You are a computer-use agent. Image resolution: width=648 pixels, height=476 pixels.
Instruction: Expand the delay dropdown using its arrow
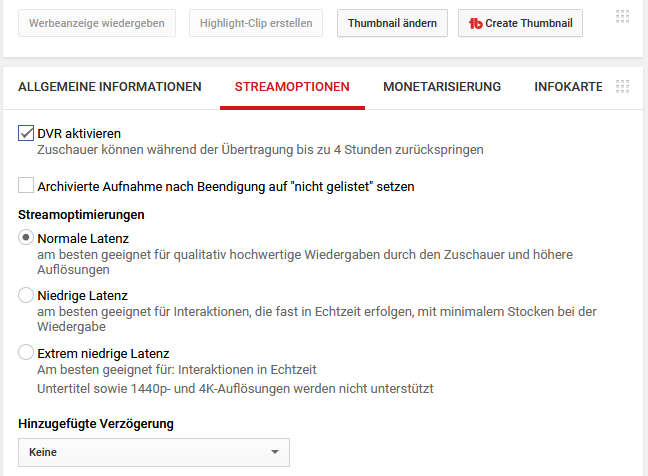click(x=275, y=452)
